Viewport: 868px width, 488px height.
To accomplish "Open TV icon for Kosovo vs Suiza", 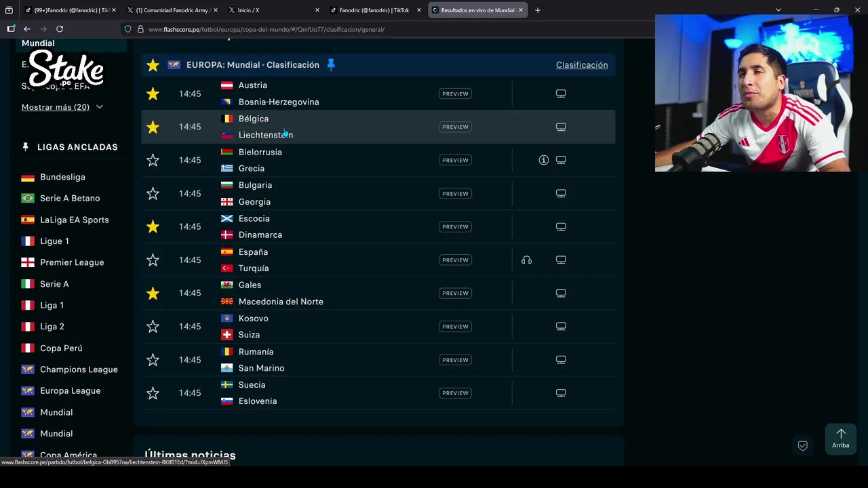I will coord(561,326).
